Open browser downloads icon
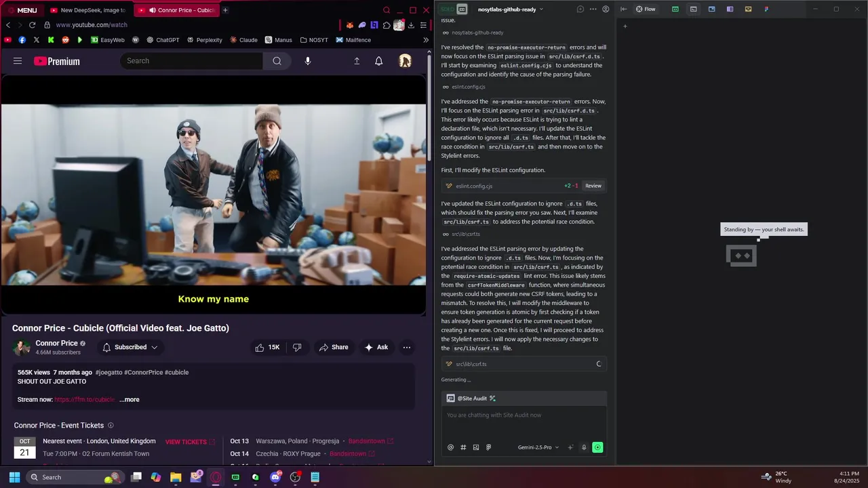The height and width of the screenshot is (488, 868). 411,25
